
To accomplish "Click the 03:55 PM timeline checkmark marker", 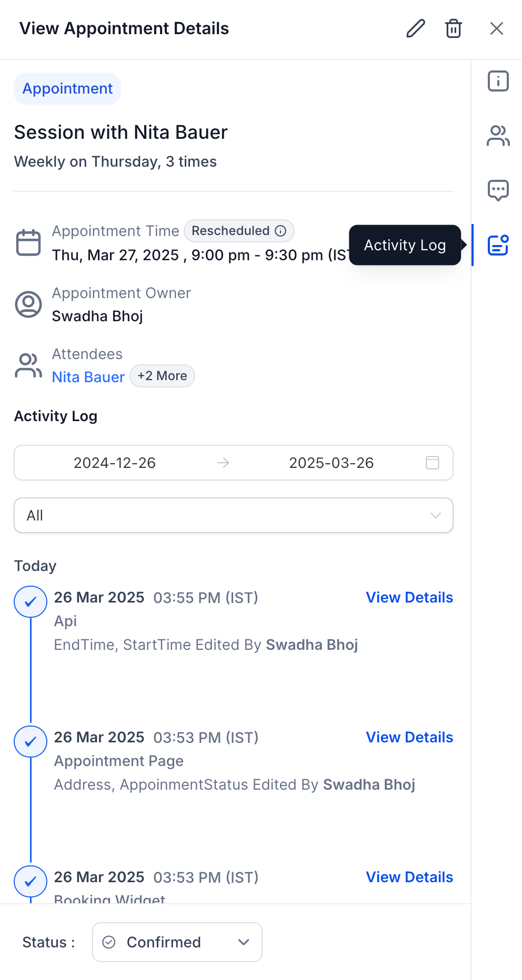I will 31,602.
